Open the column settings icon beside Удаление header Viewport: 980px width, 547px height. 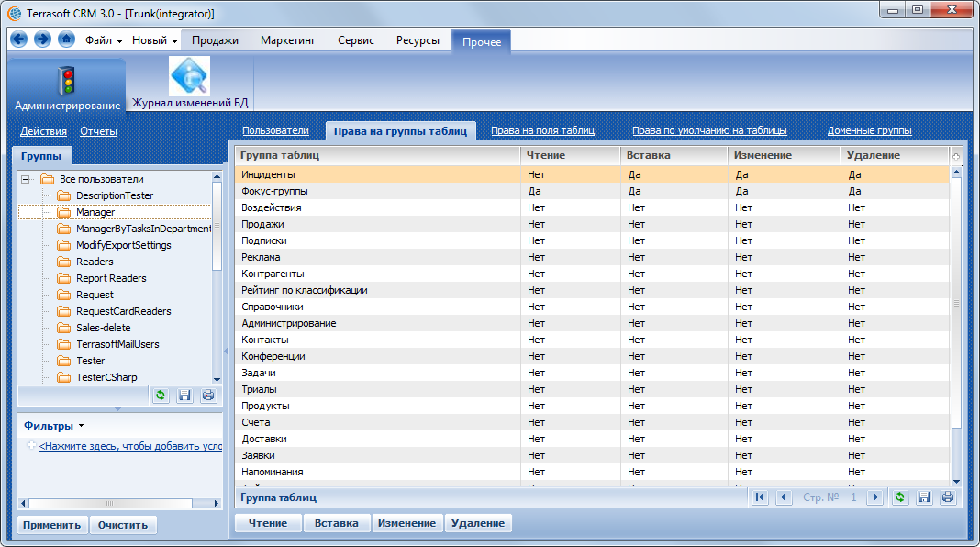click(956, 156)
